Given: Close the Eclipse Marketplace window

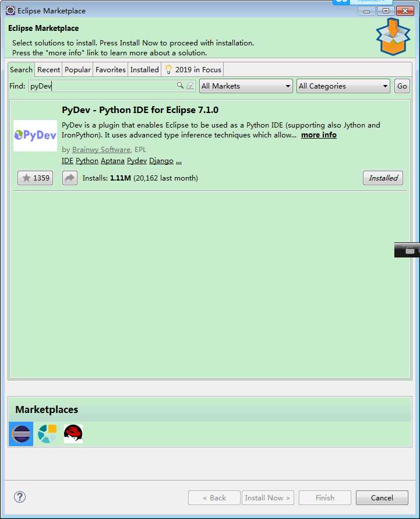Looking at the screenshot, I should pyautogui.click(x=405, y=11).
